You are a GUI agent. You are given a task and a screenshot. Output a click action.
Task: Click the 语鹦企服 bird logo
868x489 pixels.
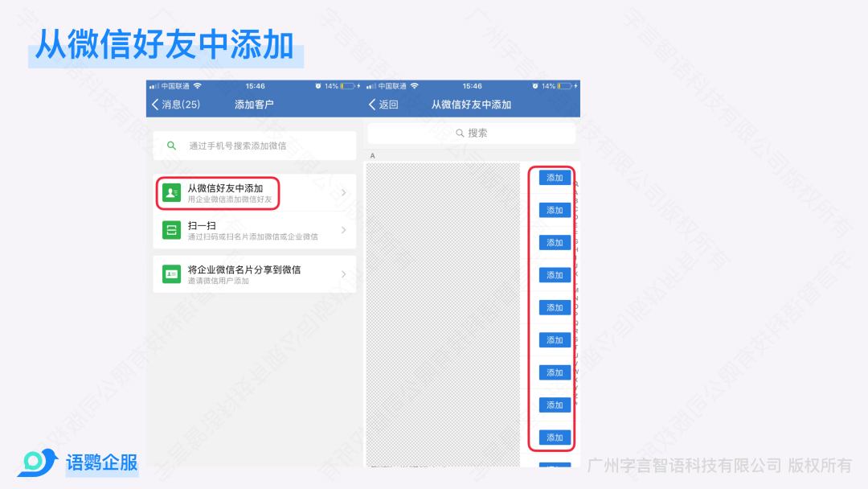coord(37,462)
